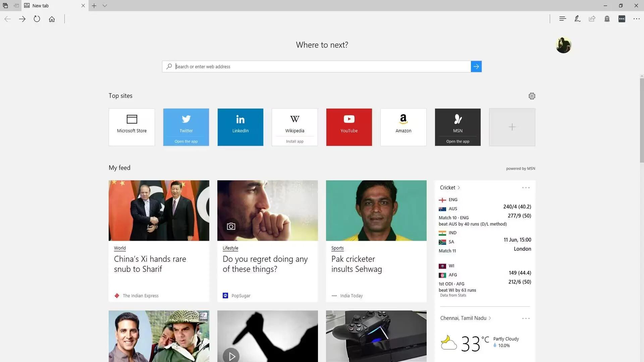Open the password manager extension icon
Image resolution: width=644 pixels, height=362 pixels.
(622, 19)
